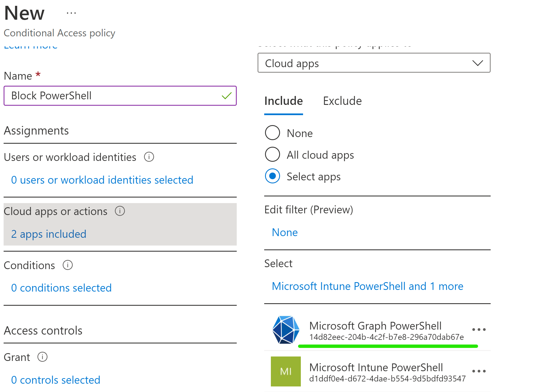
Task: Switch to the Include tab
Action: click(283, 101)
